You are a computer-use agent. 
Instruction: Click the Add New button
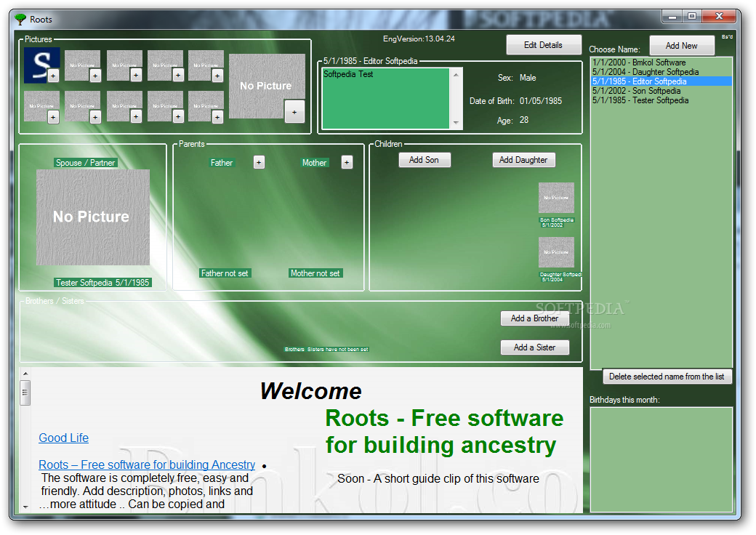[x=681, y=46]
